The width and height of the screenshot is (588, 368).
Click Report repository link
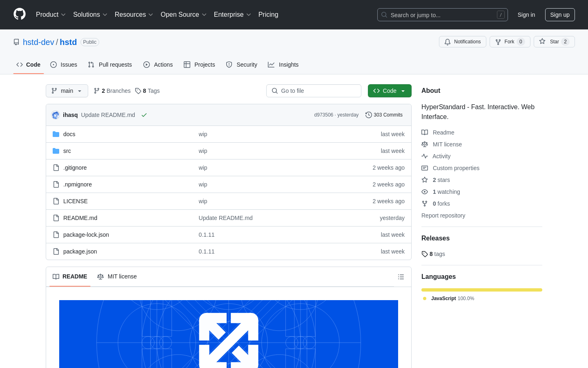(x=443, y=215)
